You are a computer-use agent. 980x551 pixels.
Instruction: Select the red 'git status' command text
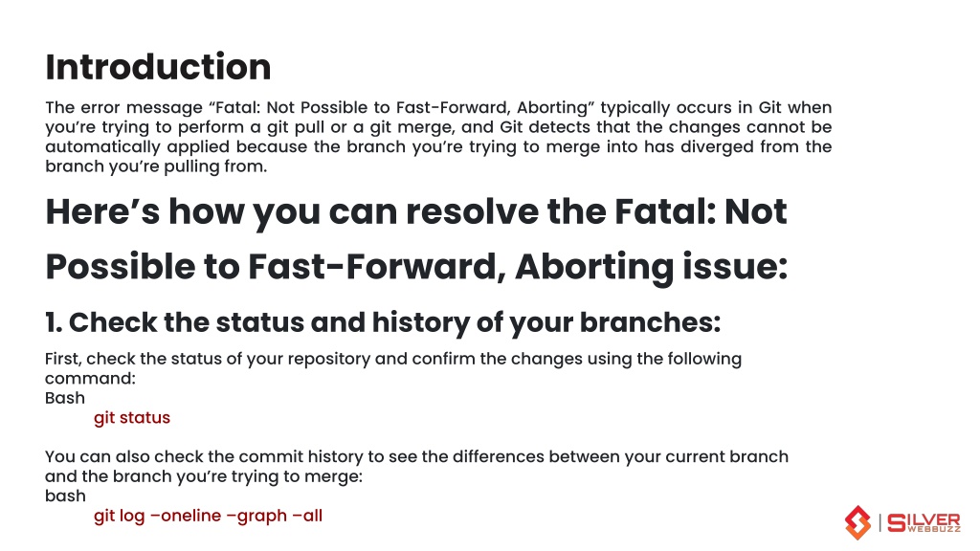pos(132,417)
